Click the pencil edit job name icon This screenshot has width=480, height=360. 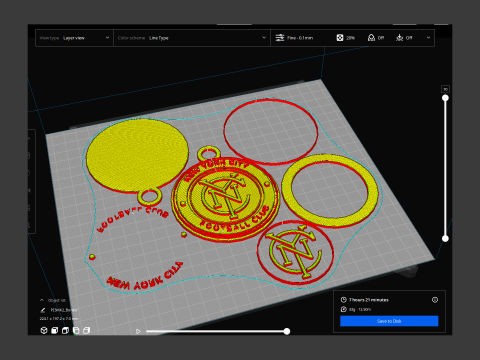pos(43,310)
